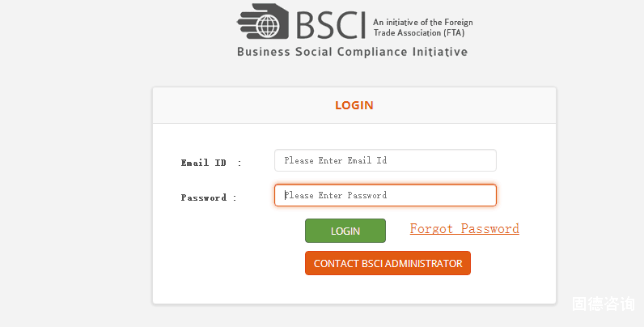The width and height of the screenshot is (644, 327).
Task: Click the globe inside the BSCI logo
Action: click(269, 25)
